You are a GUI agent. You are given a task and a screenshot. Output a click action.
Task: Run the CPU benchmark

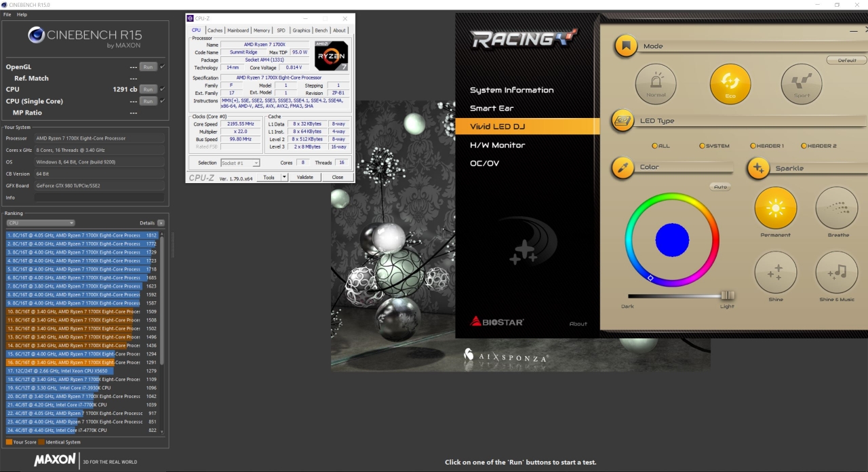tap(148, 89)
